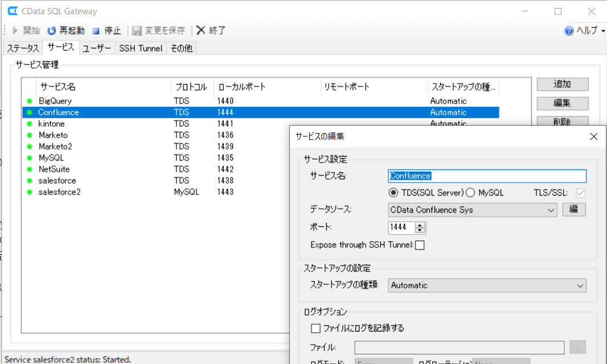The height and width of the screenshot is (364, 607).
Task: Switch to the その他 tab
Action: (181, 48)
